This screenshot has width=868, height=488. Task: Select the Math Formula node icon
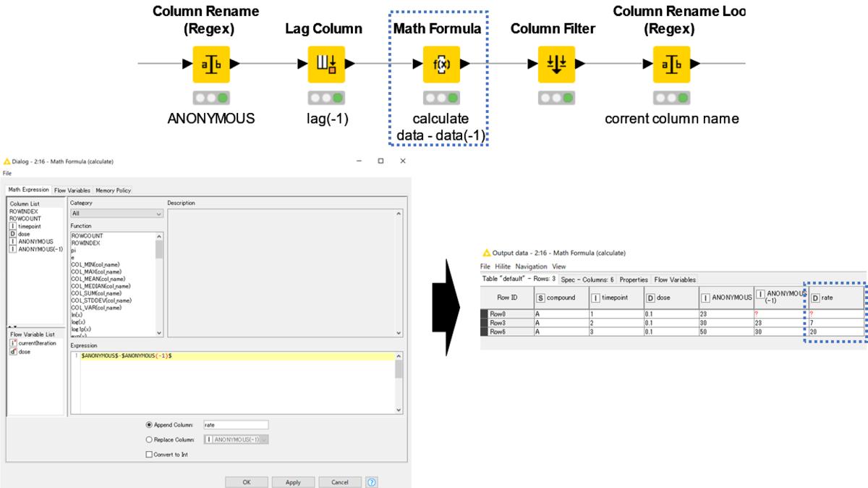tap(441, 64)
